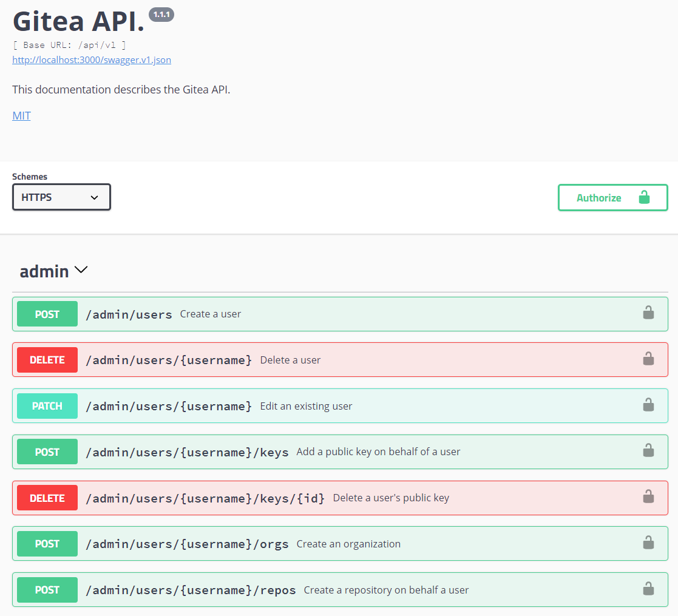
Task: Open the Schemes HTTPS dropdown
Action: (61, 197)
